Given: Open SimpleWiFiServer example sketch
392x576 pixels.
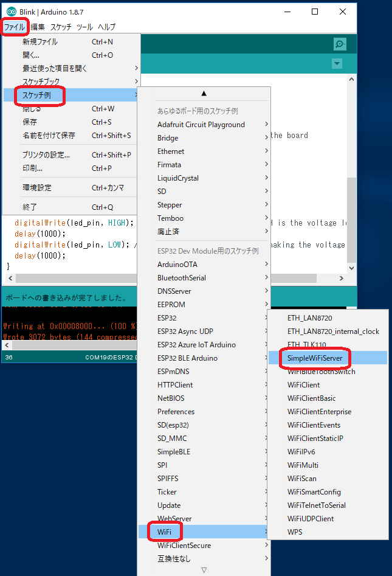Looking at the screenshot, I should 328,358.
